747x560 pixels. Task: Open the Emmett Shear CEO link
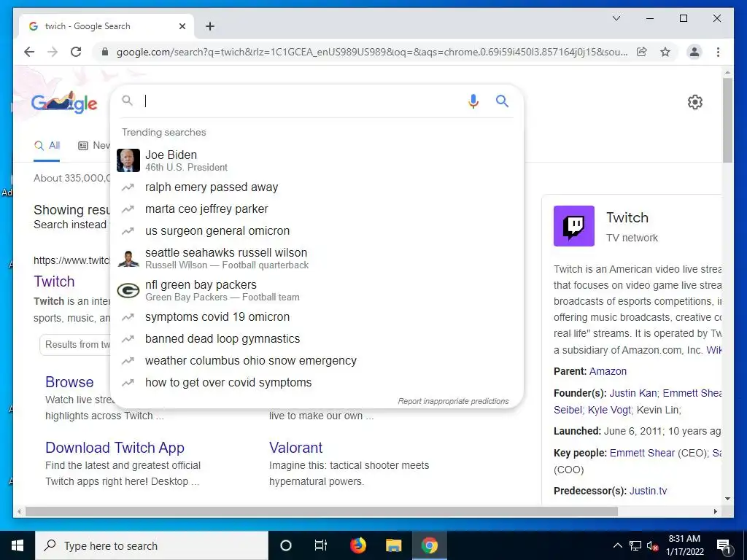click(642, 453)
